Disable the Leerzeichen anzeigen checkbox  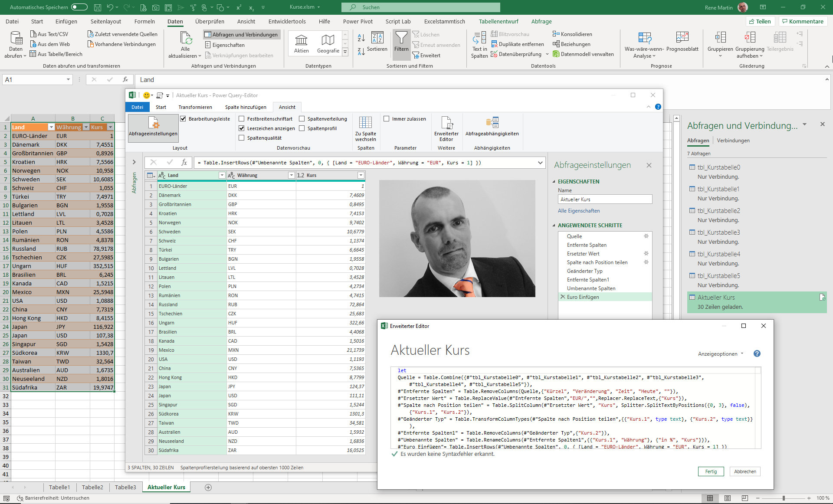pos(242,128)
